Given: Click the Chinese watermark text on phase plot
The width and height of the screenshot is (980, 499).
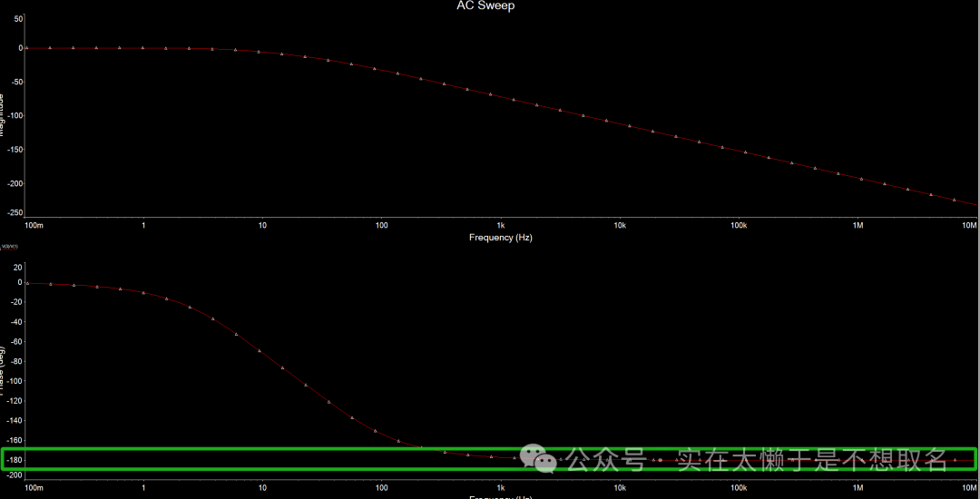Looking at the screenshot, I should [x=755, y=460].
